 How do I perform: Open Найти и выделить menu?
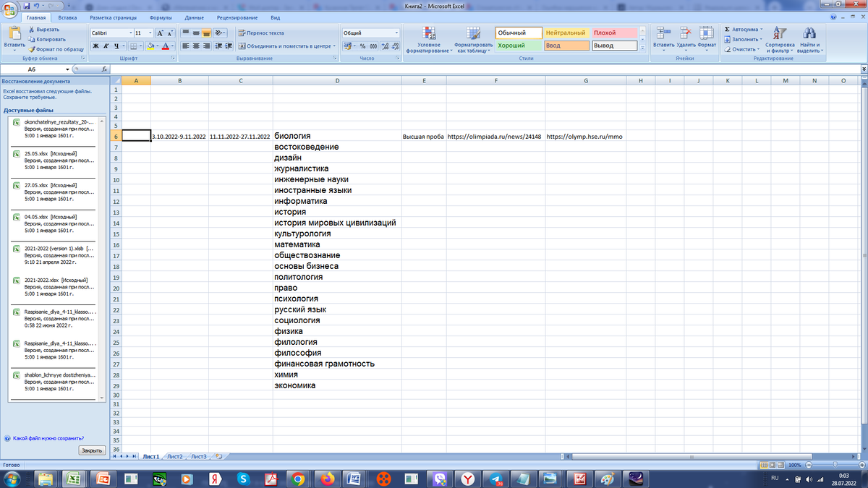809,40
